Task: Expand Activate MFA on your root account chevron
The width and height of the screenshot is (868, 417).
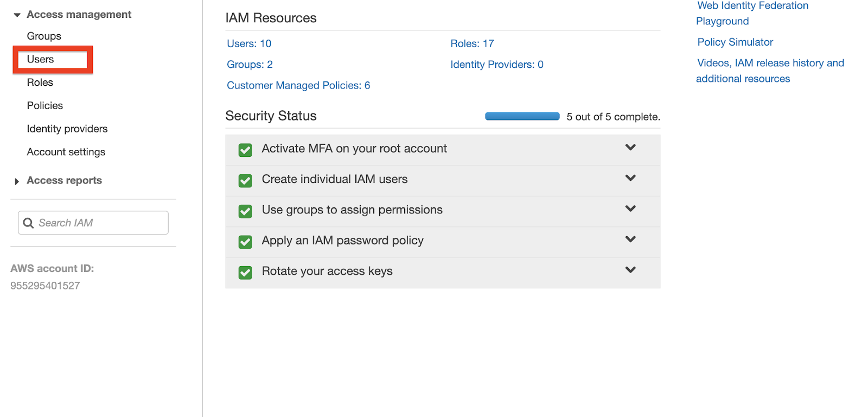Action: coord(630,147)
